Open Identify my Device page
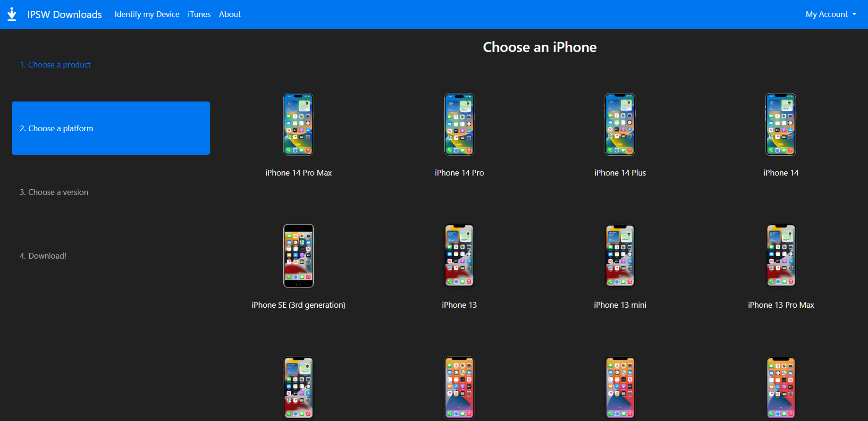 (x=147, y=14)
